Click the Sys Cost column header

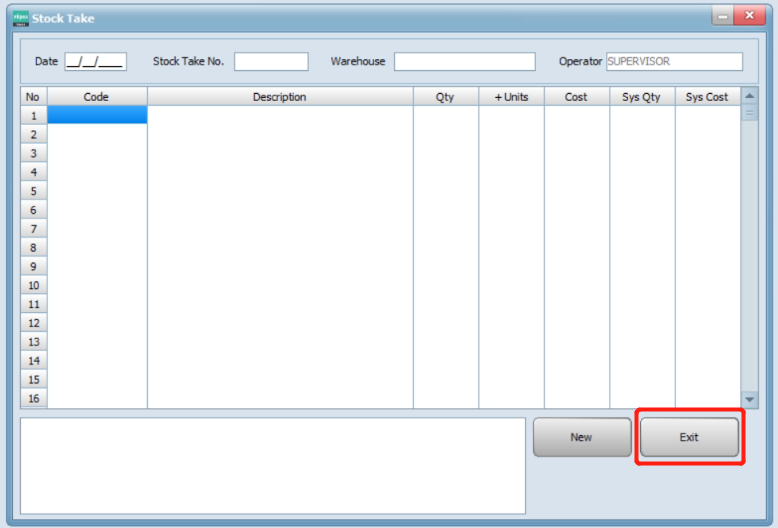tap(707, 97)
